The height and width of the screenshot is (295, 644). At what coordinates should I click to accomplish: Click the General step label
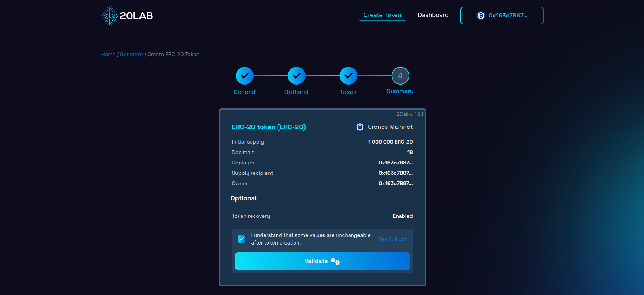[x=245, y=92]
